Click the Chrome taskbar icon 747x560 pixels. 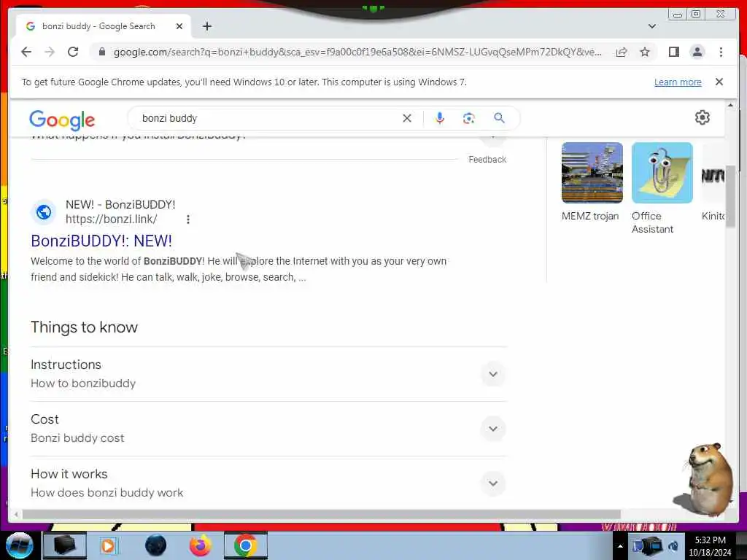(245, 545)
